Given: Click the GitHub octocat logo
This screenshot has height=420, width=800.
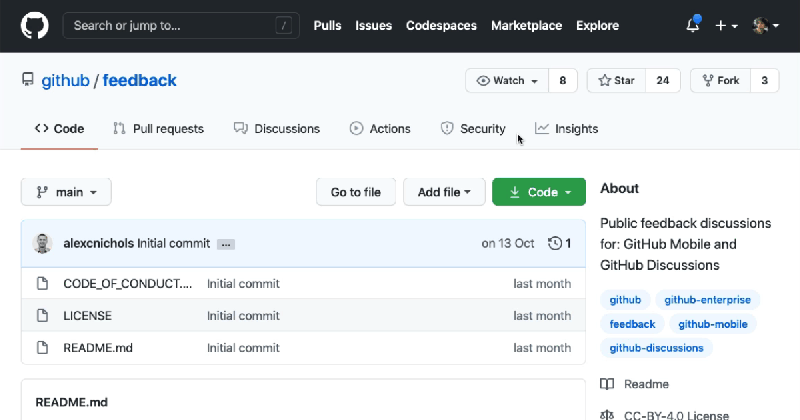Looking at the screenshot, I should click(35, 26).
